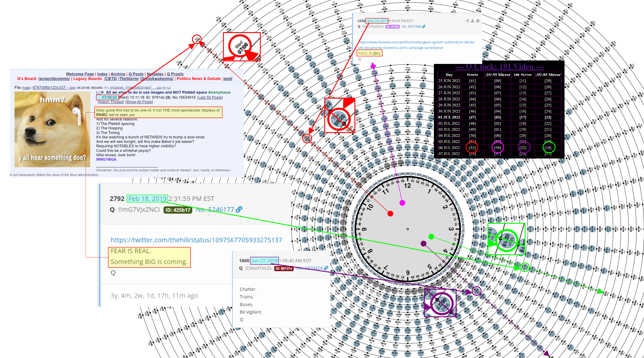This screenshot has height=358, width=644.
Task: Click the download icon on post 3336
Action: click(472, 21)
